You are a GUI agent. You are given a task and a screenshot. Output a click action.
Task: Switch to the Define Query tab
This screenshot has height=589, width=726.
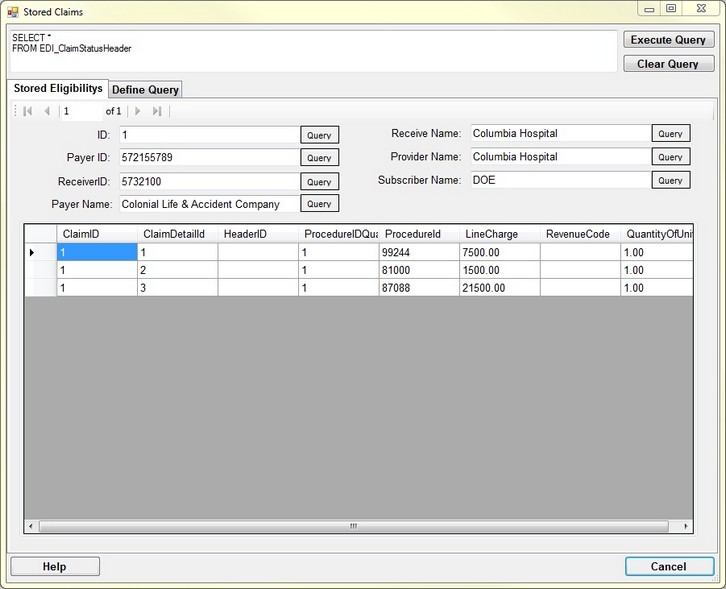pyautogui.click(x=145, y=90)
